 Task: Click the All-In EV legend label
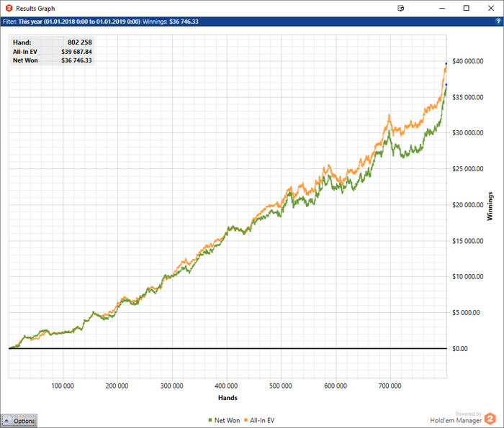[262, 420]
